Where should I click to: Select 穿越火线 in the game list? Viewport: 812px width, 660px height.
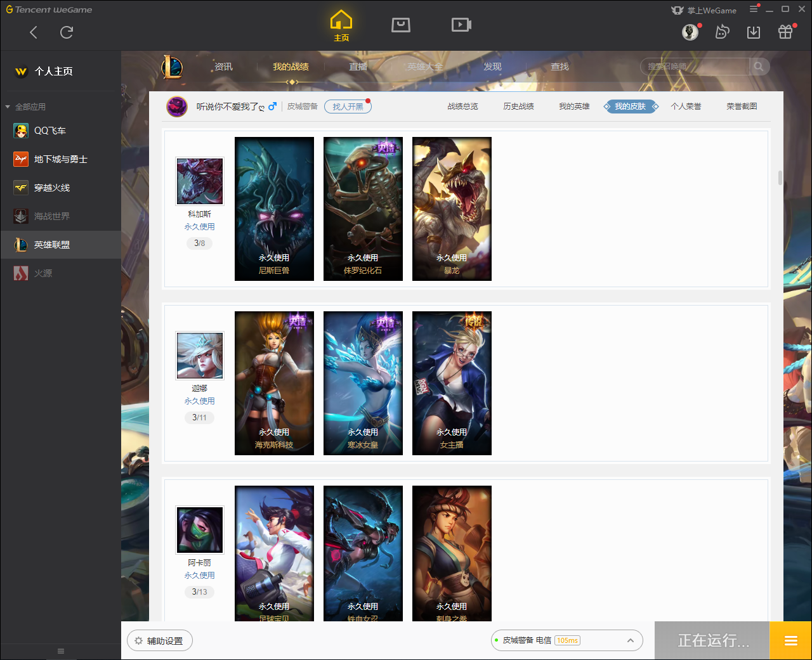pyautogui.click(x=60, y=188)
